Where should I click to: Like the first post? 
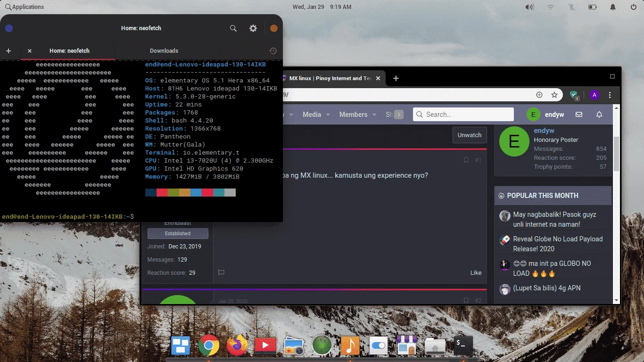click(476, 272)
